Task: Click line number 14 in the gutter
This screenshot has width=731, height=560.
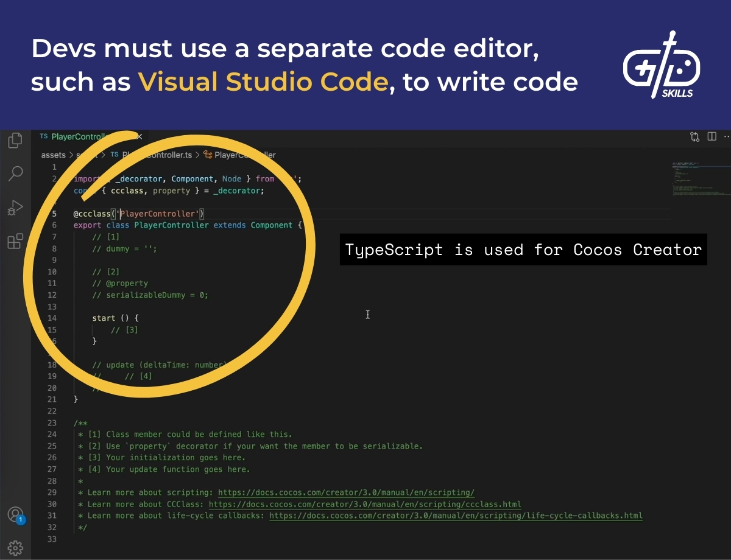Action: point(52,318)
